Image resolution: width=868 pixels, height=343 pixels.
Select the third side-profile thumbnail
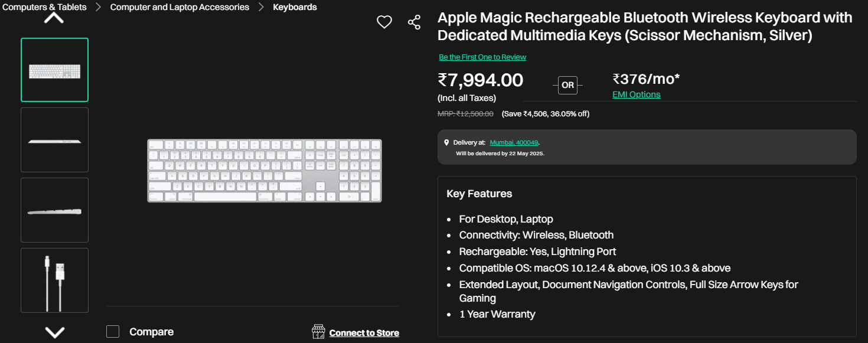pyautogui.click(x=54, y=210)
